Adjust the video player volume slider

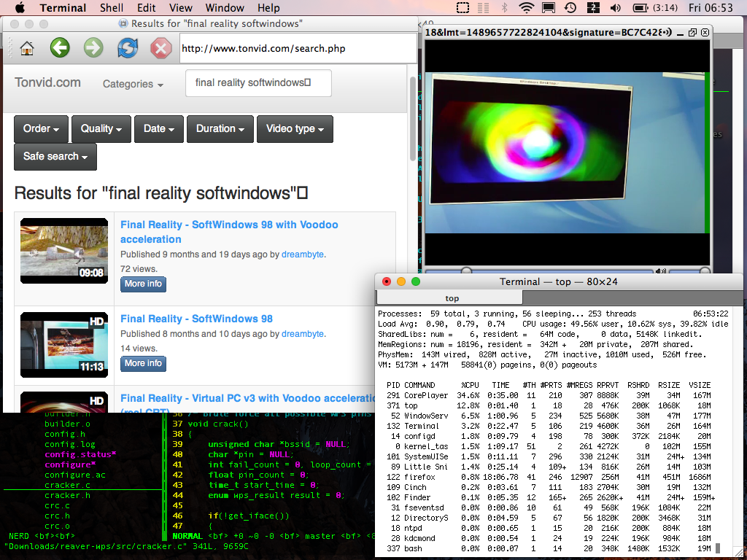point(689,271)
